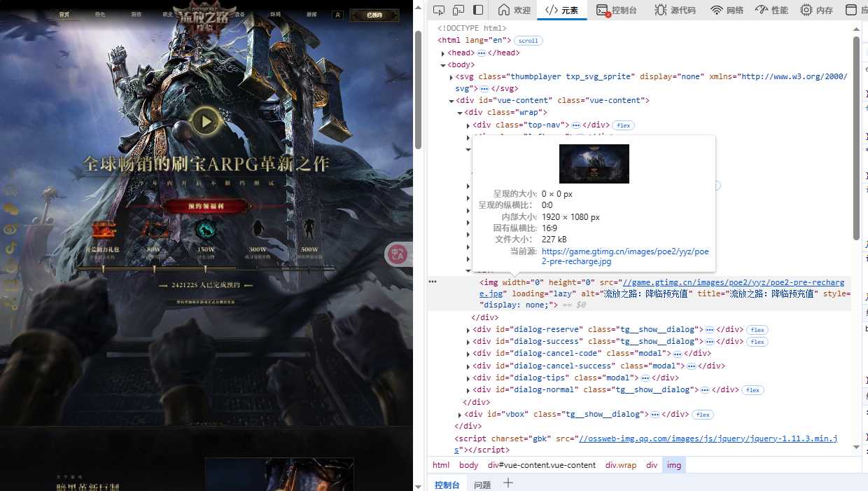Viewport: 868px width, 491px height.
Task: Open the 欢迎 (Welcome) tab
Action: coord(514,10)
